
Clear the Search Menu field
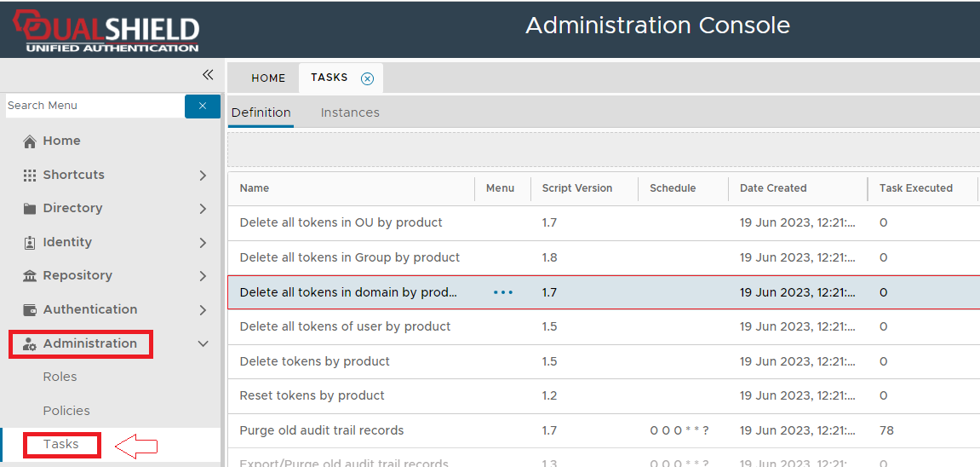click(x=203, y=106)
